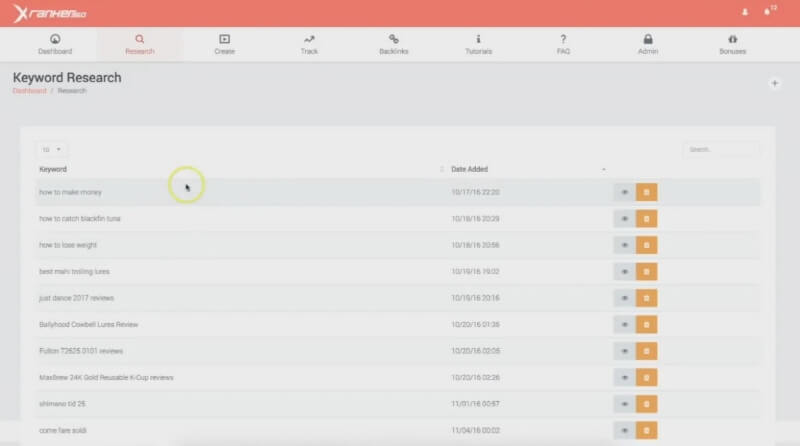800x446 pixels.
Task: Delete 'just dance 2017 reviews' keyword
Action: click(x=646, y=299)
